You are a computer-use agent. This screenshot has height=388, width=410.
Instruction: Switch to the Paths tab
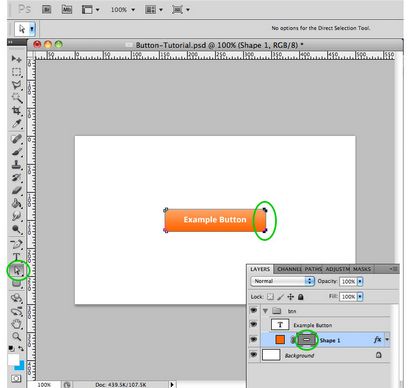(x=313, y=269)
